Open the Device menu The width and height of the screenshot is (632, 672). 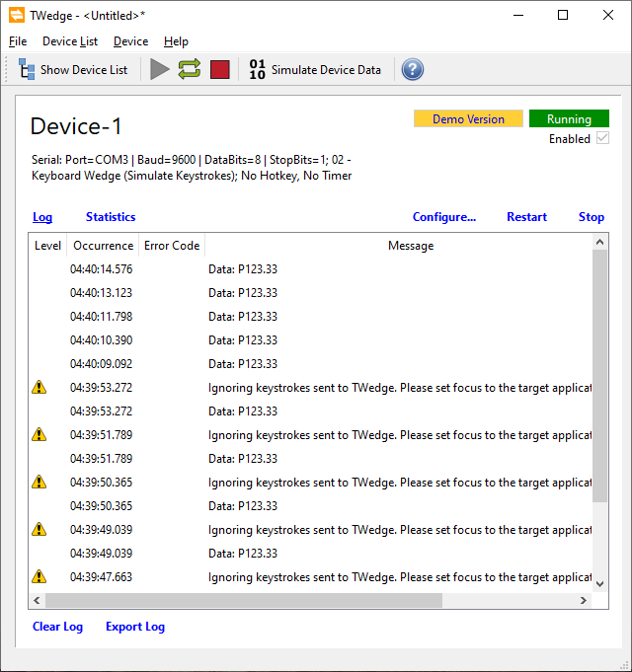click(130, 41)
